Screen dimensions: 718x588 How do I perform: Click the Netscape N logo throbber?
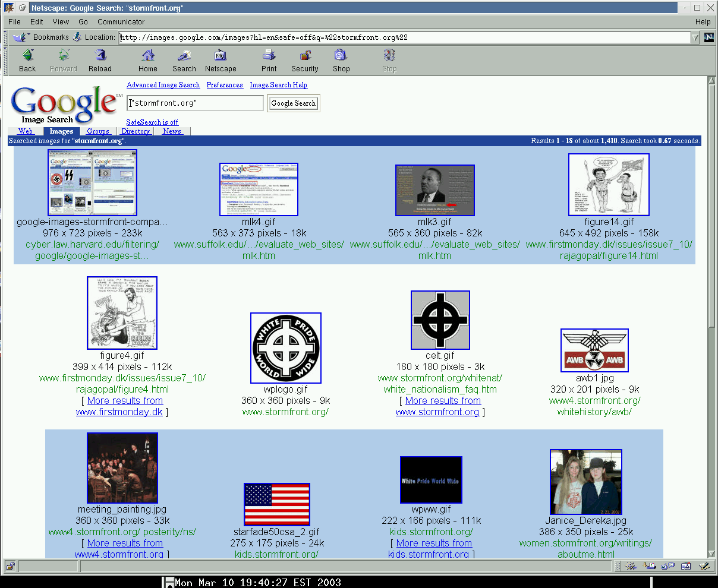click(x=708, y=37)
